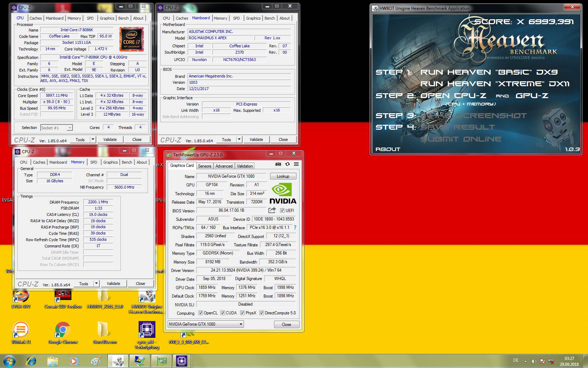Open the GPU-Z hamburger menu
The width and height of the screenshot is (588, 368).
click(x=296, y=164)
